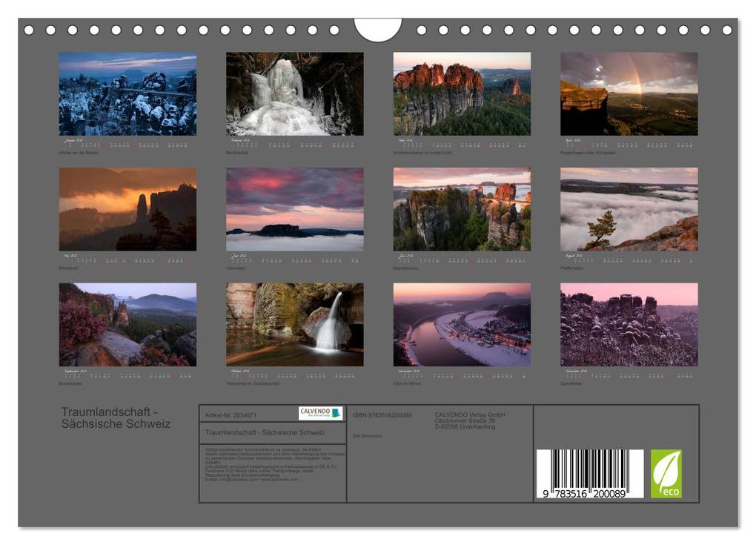This screenshot has height=545, width=756.
Task: Select the Lilienstein fog panorama image
Action: (295, 210)
